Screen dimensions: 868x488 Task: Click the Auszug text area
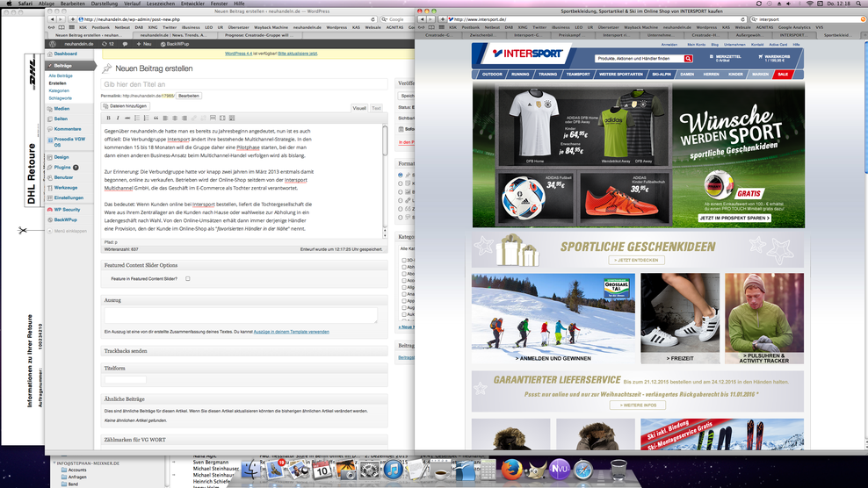(241, 315)
